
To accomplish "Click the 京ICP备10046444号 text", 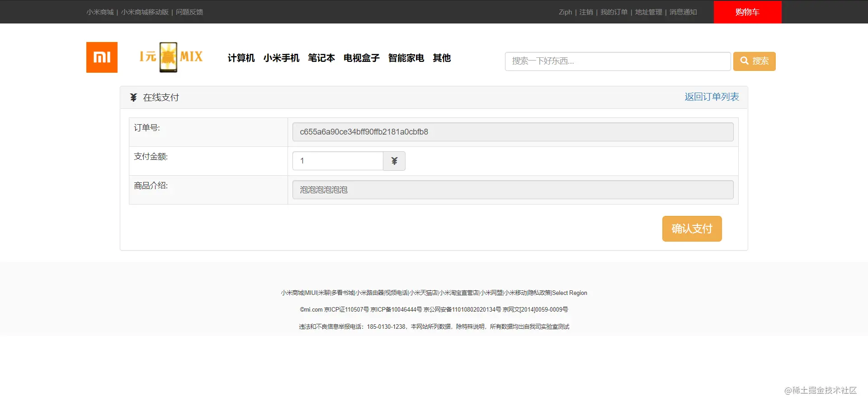I will click(x=396, y=310).
